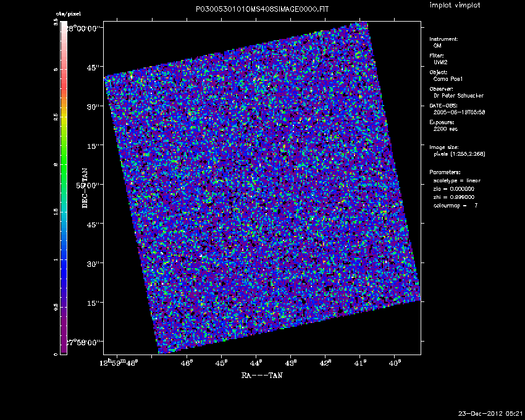The width and height of the screenshot is (525, 420).
Task: Select the 'zlo = 0.000000' parameter
Action: [x=454, y=189]
